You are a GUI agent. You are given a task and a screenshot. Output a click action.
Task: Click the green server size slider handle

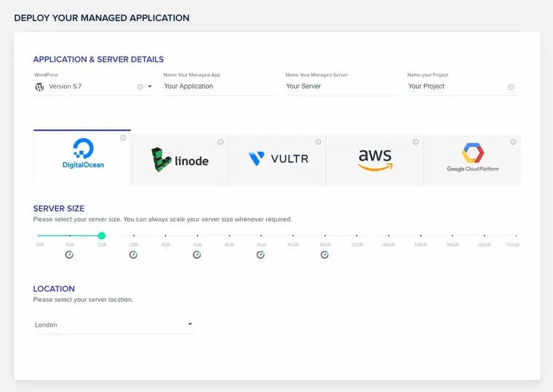(102, 236)
